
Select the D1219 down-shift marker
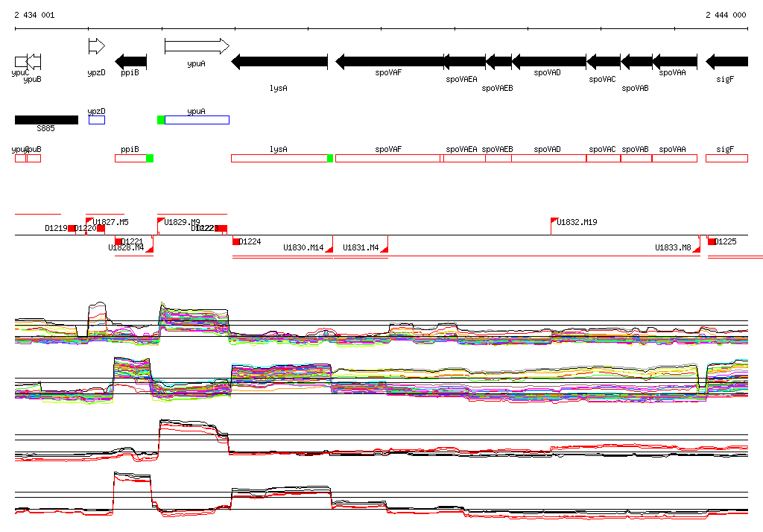[72, 228]
